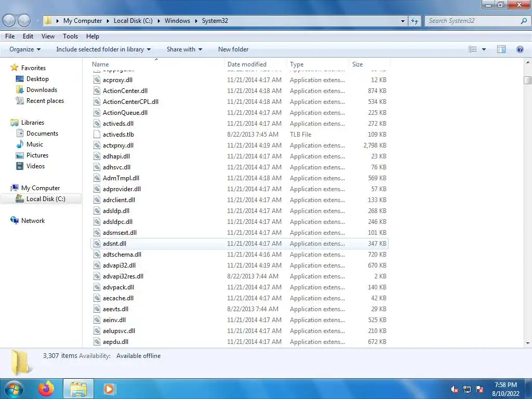Image resolution: width=532 pixels, height=399 pixels.
Task: Open the Share with dropdown
Action: 184,49
